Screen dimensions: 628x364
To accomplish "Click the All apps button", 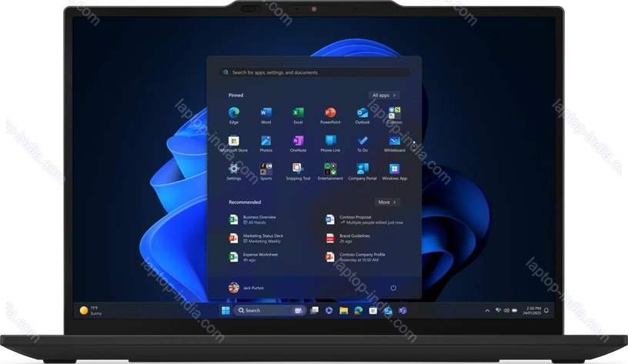I will click(384, 95).
